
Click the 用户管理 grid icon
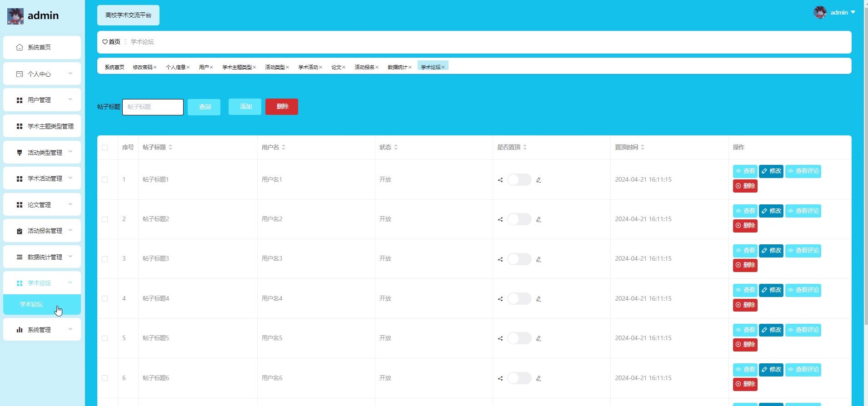click(x=20, y=100)
